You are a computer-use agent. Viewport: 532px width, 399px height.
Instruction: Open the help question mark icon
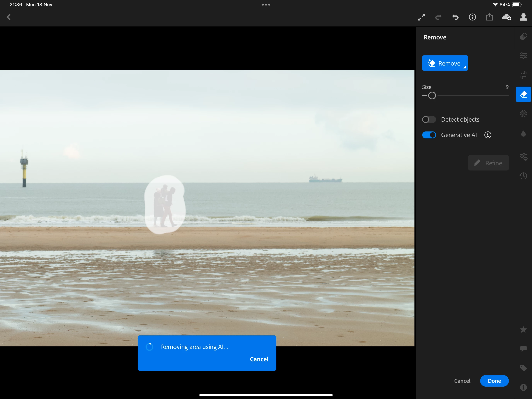pyautogui.click(x=472, y=17)
